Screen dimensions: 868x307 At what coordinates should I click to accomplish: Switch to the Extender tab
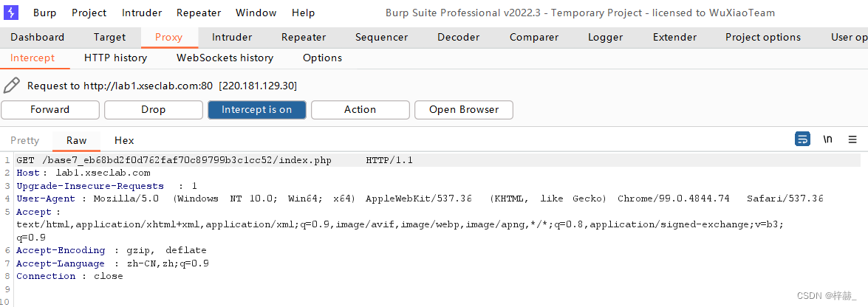click(674, 37)
